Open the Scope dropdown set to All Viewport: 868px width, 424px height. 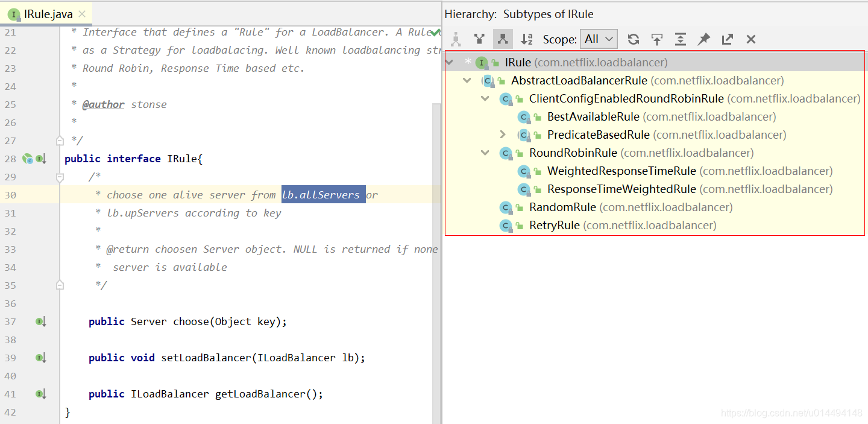[x=599, y=39]
